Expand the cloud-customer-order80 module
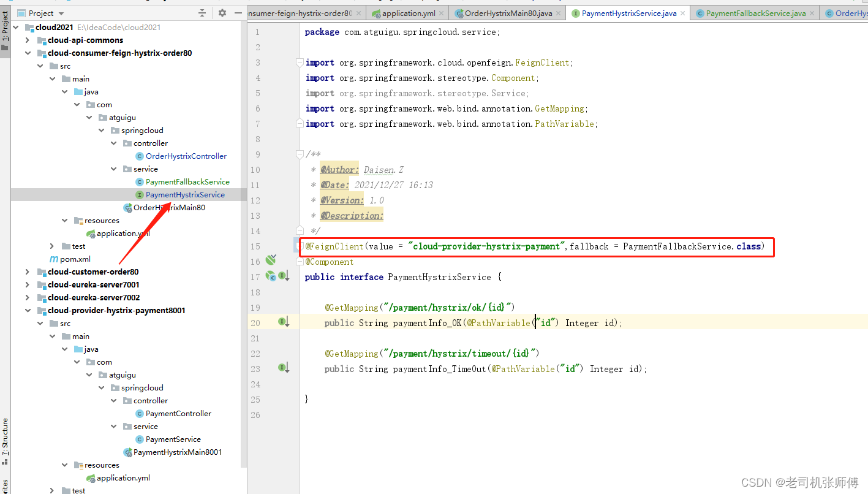Viewport: 868px width, 494px height. [28, 272]
